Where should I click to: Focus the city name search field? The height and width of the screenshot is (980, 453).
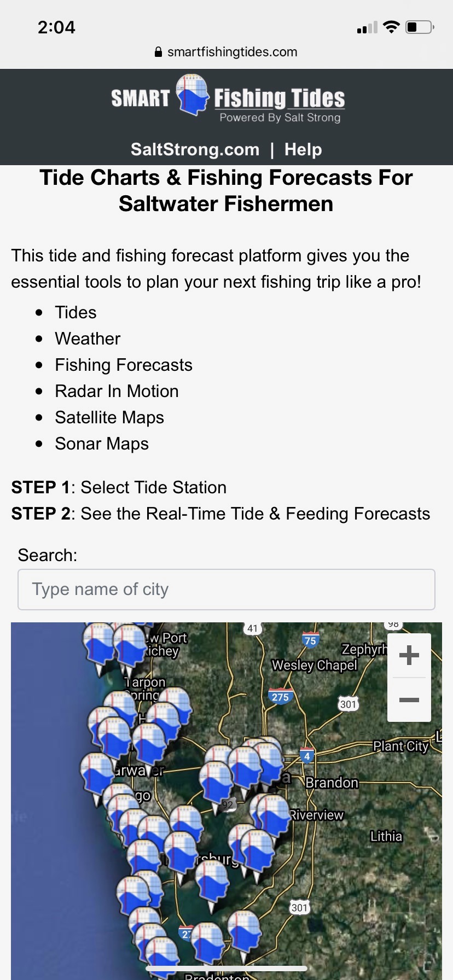coord(226,590)
